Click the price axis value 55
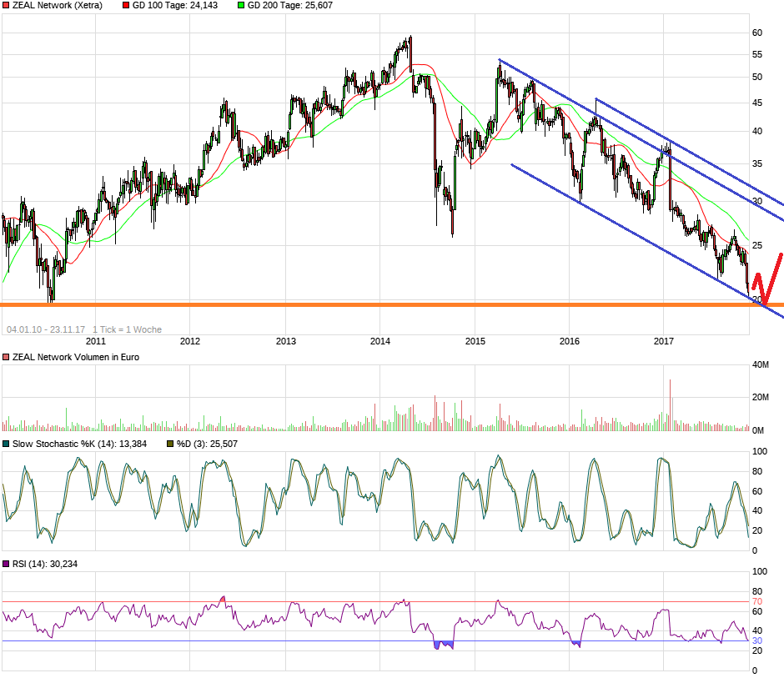 pyautogui.click(x=757, y=54)
